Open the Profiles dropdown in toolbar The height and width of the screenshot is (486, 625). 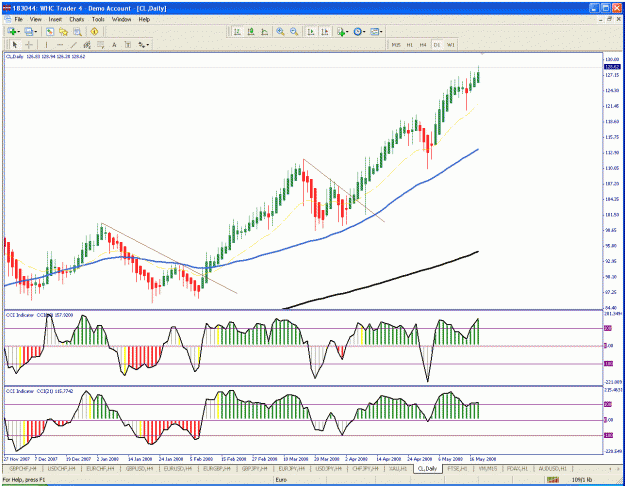[31, 31]
